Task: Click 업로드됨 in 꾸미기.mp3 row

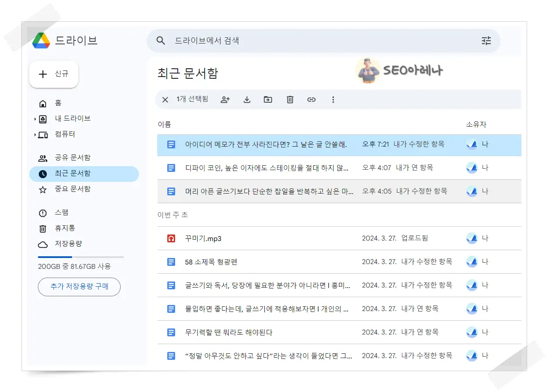Action: pyautogui.click(x=415, y=238)
